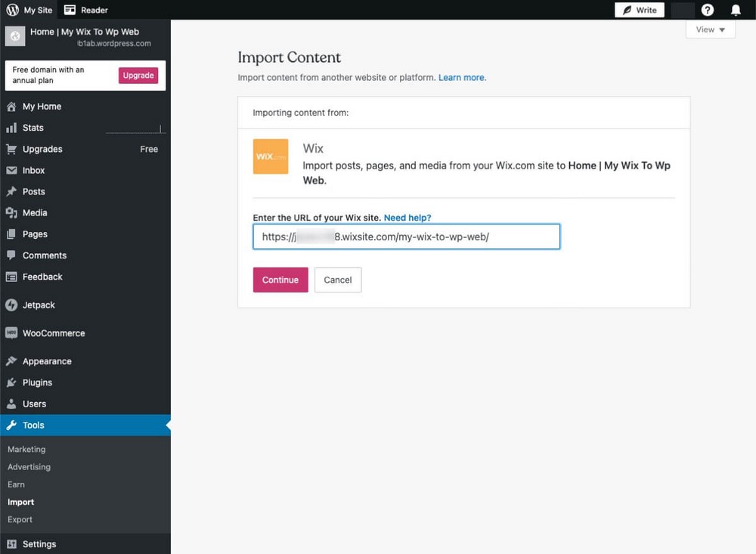This screenshot has height=554, width=756.
Task: Click the Upgrade button
Action: [138, 76]
